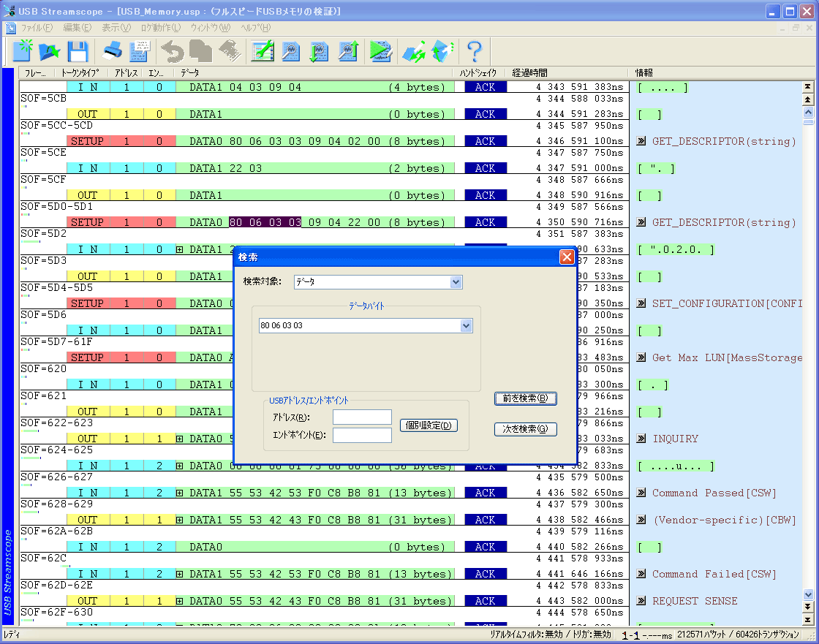Click detail icon beside (Vendor-specific)[CBW]
This screenshot has width=819, height=644.
(641, 520)
